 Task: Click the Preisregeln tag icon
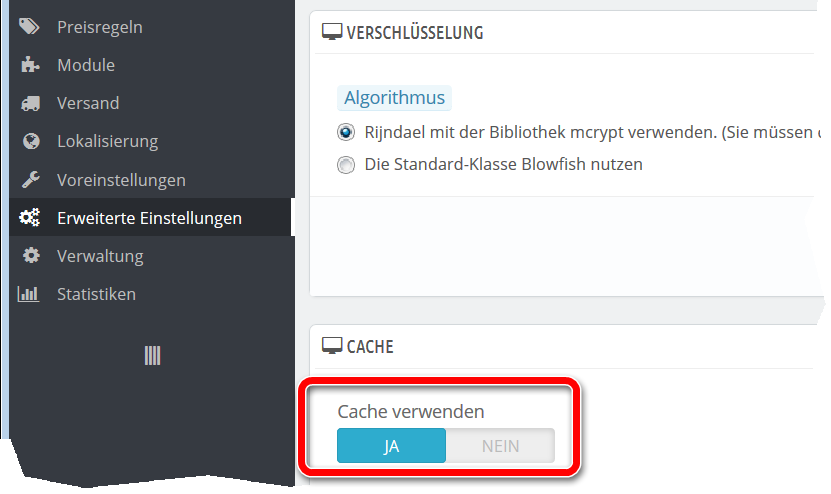coord(30,27)
